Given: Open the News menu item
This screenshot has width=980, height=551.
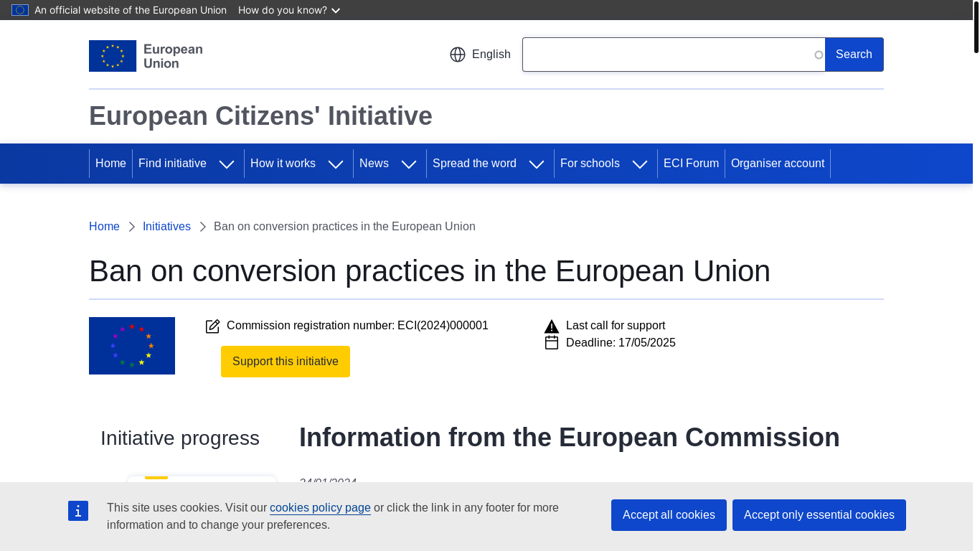Looking at the screenshot, I should click(x=374, y=164).
